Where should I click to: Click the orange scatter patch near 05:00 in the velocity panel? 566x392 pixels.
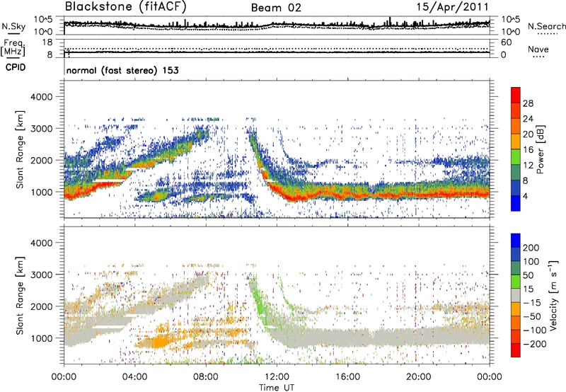pyautogui.click(x=158, y=341)
